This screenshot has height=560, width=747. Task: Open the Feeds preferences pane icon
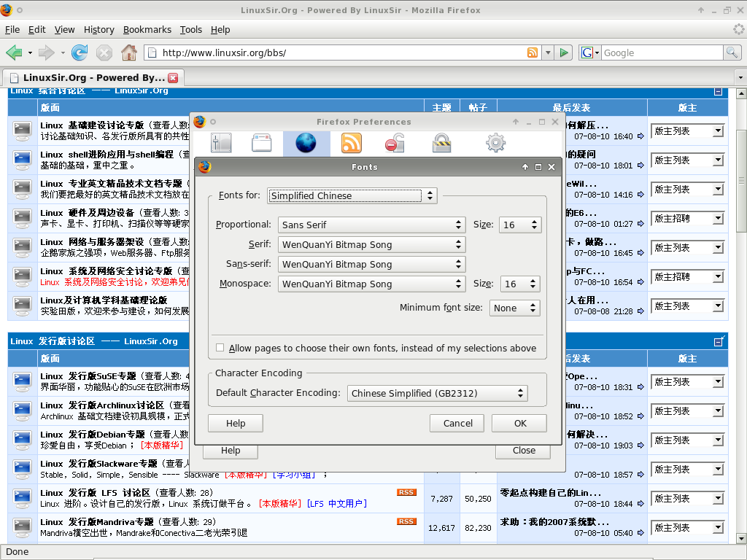point(351,143)
